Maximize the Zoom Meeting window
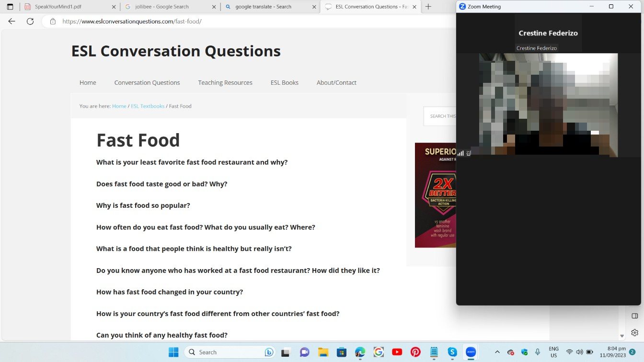This screenshot has height=362, width=644. point(611,7)
